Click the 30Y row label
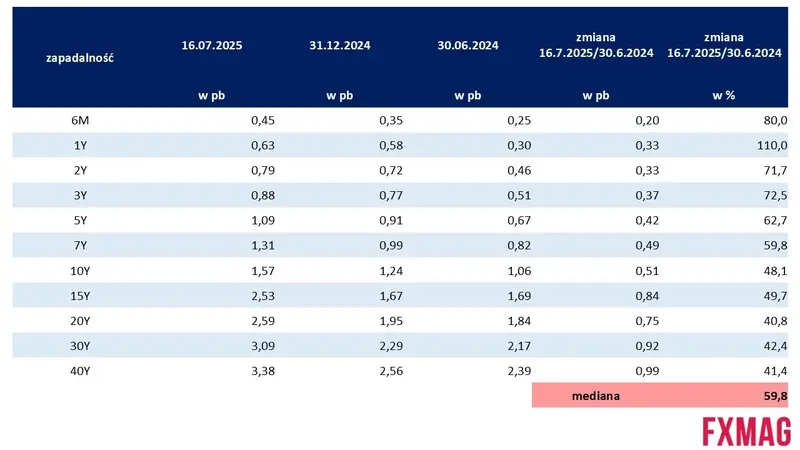The image size is (800, 450). point(80,346)
